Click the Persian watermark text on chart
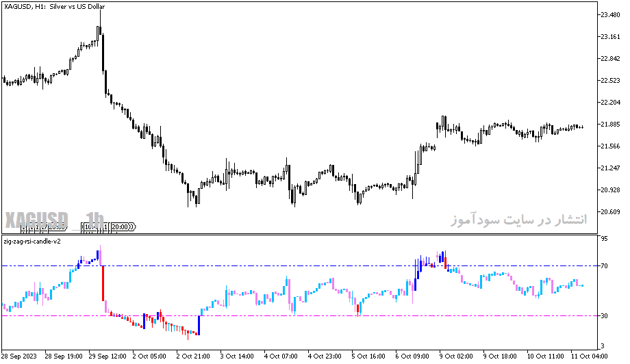 click(518, 220)
